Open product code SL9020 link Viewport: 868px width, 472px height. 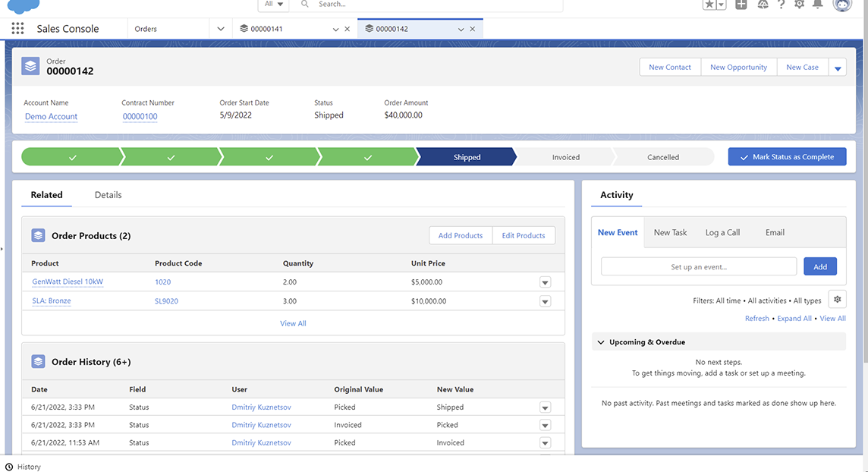[166, 301]
